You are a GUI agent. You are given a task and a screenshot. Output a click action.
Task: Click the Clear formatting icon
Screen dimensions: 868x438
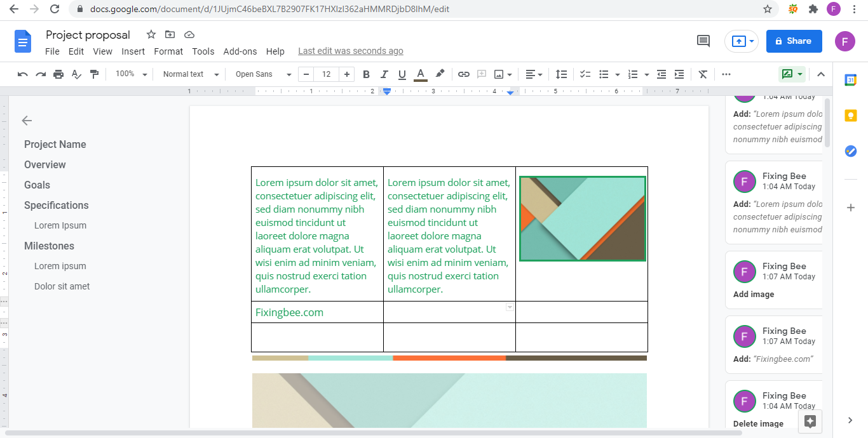pyautogui.click(x=703, y=74)
